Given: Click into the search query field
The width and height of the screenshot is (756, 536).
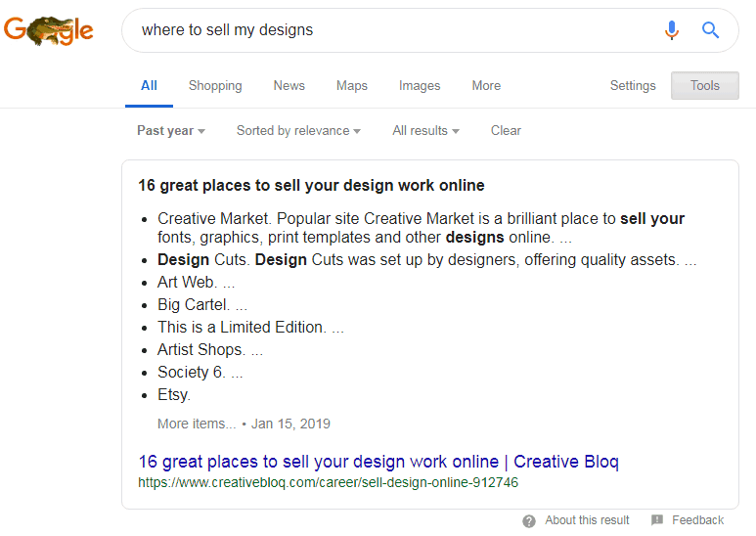Looking at the screenshot, I should [x=391, y=30].
